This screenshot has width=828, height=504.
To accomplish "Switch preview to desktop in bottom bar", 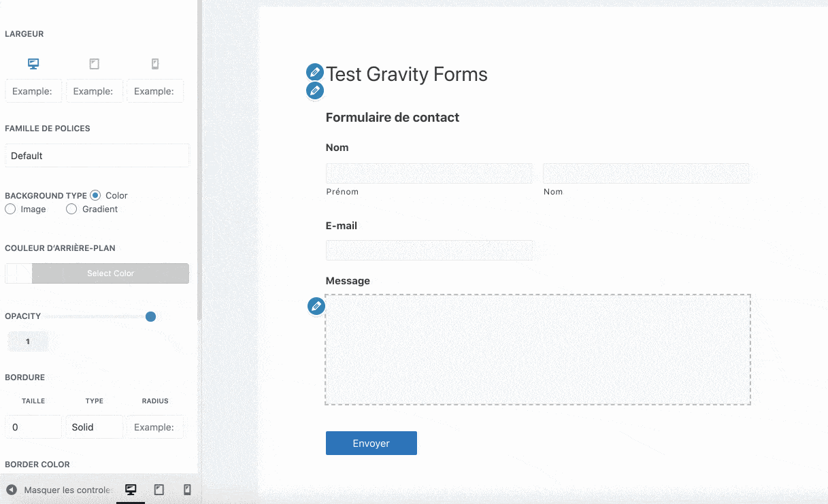I will point(131,490).
